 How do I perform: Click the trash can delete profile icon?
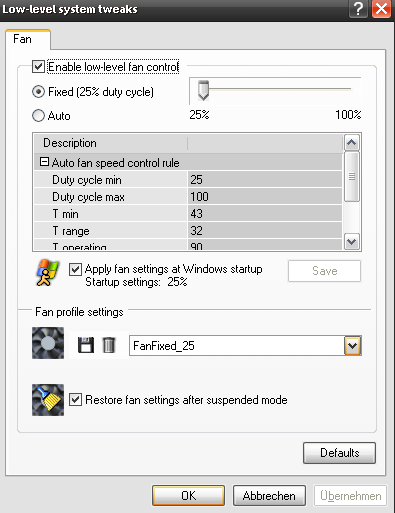(109, 345)
